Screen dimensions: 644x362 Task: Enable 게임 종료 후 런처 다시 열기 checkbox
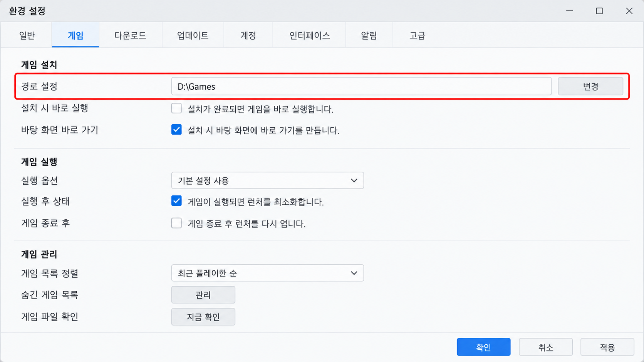(x=176, y=223)
